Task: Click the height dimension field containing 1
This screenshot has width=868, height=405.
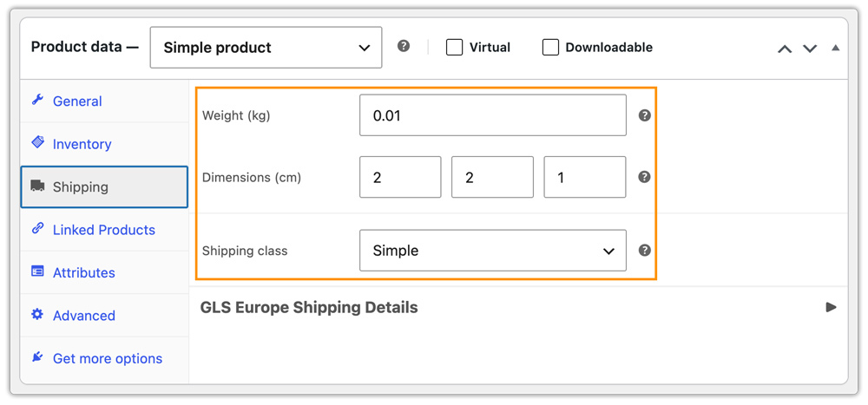Action: (x=585, y=177)
